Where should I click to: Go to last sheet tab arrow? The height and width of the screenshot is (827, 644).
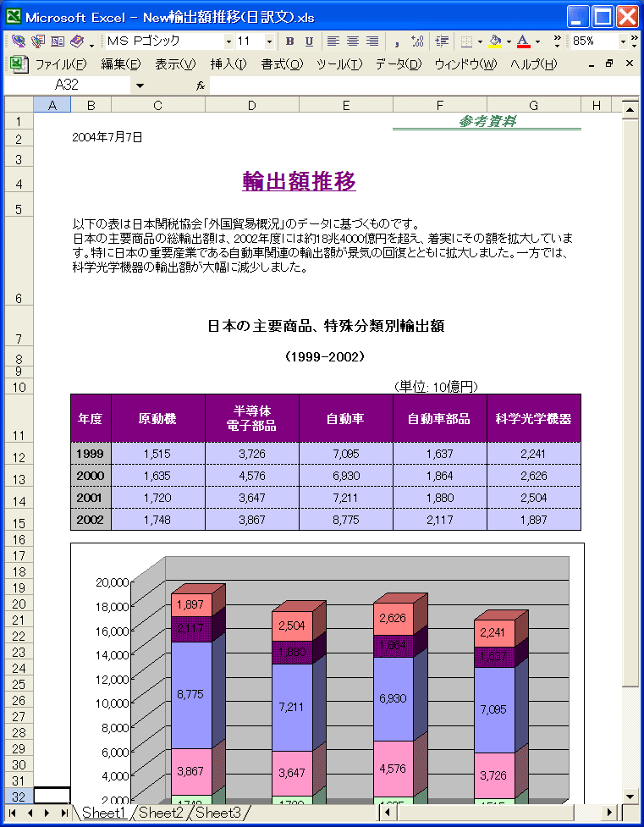click(x=64, y=813)
